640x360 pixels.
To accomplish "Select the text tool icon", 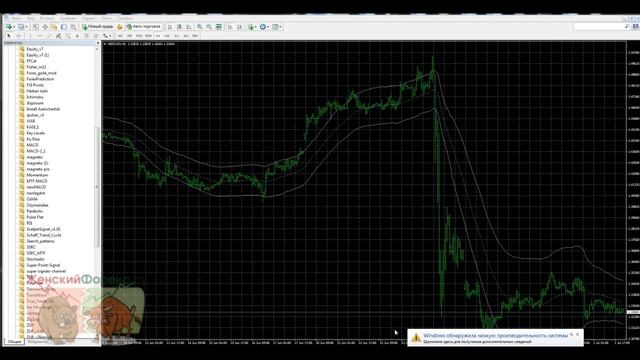I will [77, 36].
